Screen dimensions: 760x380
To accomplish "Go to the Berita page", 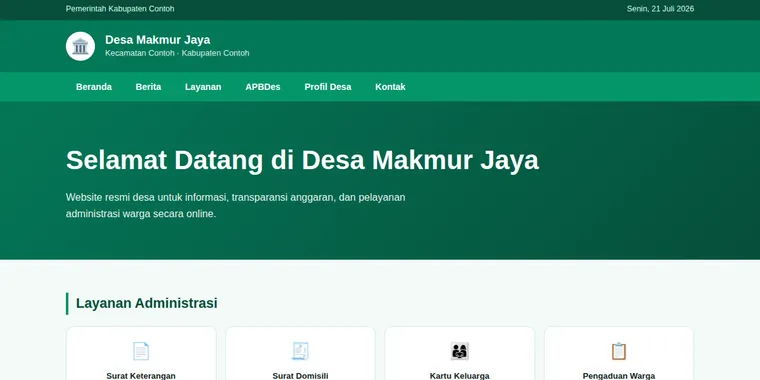I will (x=148, y=87).
